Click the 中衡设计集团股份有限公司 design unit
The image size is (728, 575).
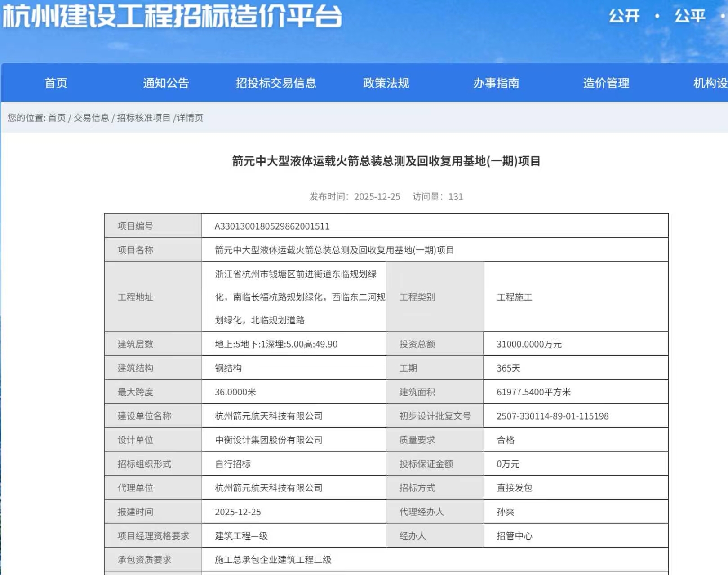[x=269, y=440]
